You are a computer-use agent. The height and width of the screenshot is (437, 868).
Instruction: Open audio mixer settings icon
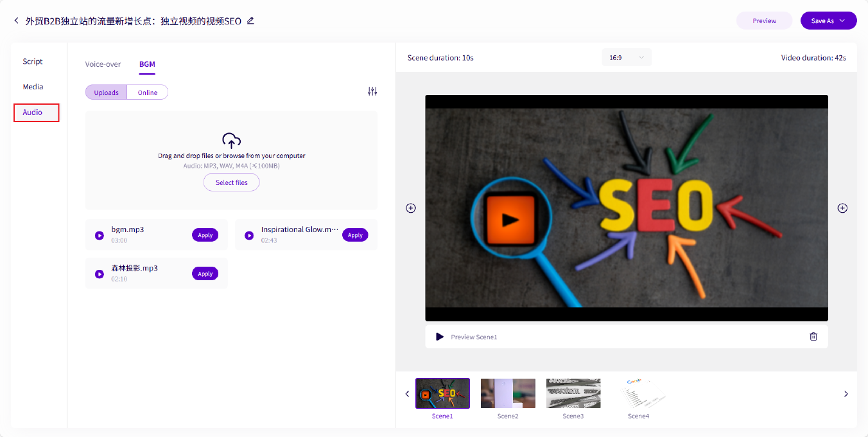[372, 91]
